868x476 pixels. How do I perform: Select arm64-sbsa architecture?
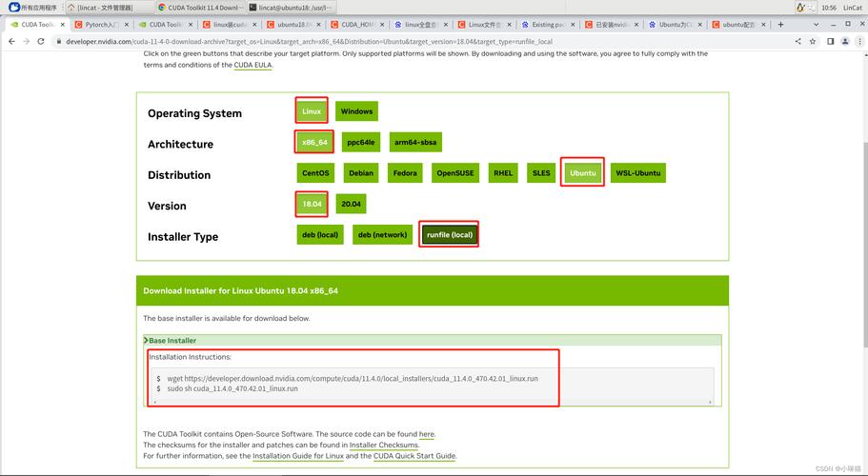415,142
